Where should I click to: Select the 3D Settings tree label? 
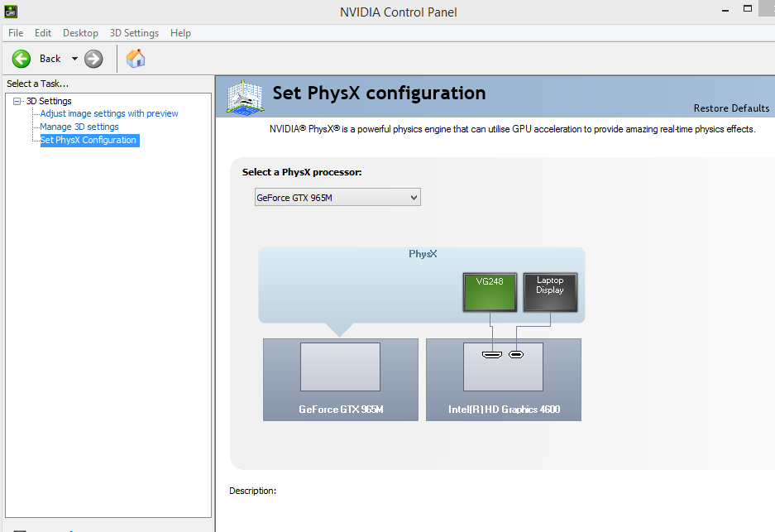(49, 102)
